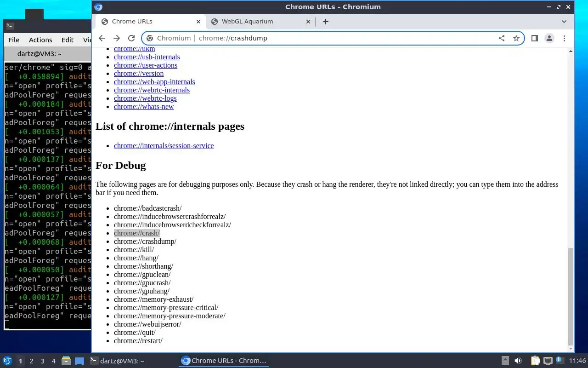Close the WebGL Aquarium tab

(x=308, y=22)
